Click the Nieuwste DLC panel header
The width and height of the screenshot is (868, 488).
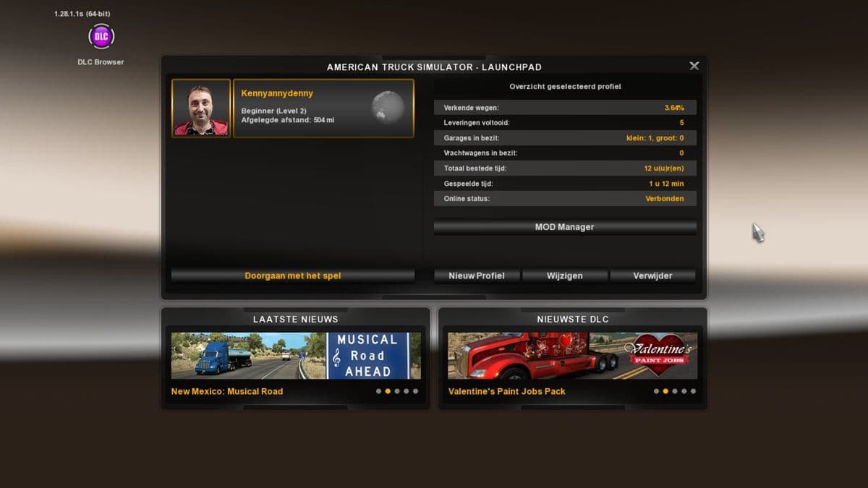tap(573, 319)
